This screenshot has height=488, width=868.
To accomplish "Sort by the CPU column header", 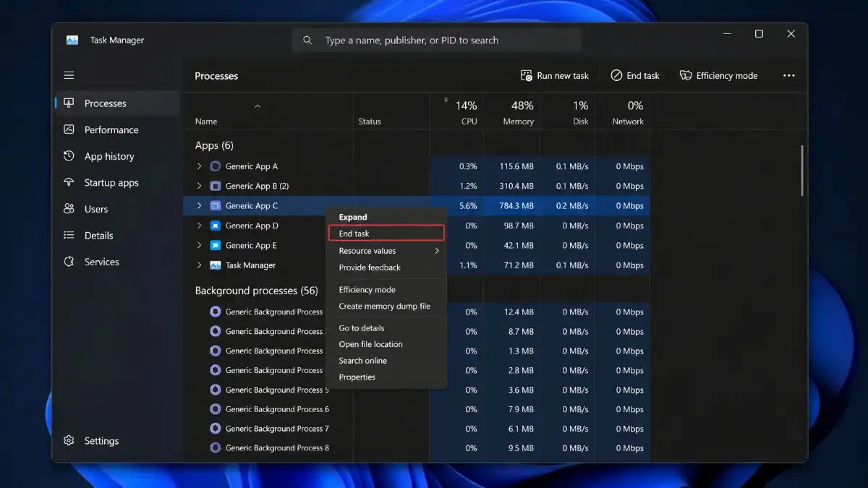I will click(457, 112).
